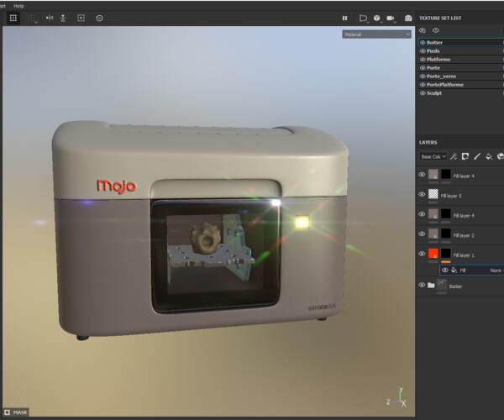Click the orange-red color thumbnail of Fill layer 1

point(433,254)
